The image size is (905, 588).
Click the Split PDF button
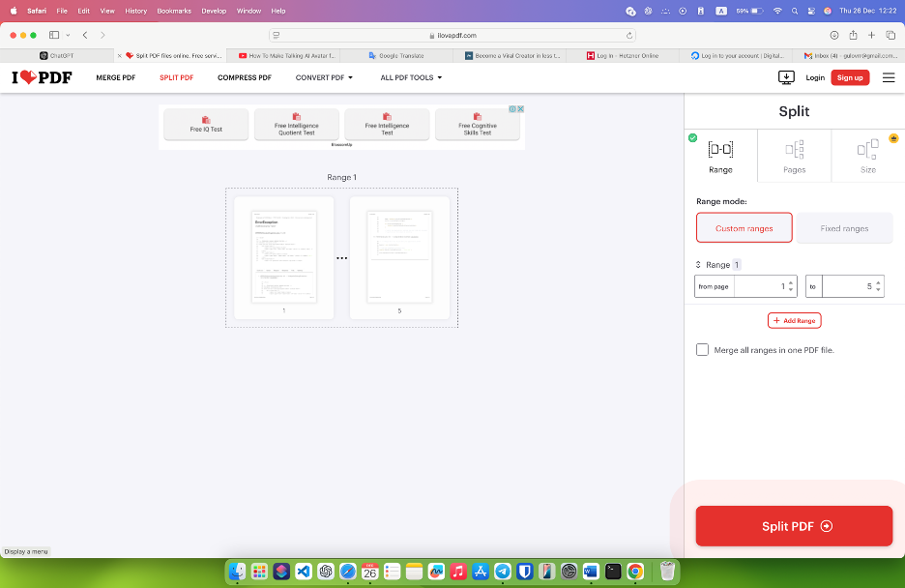(794, 526)
